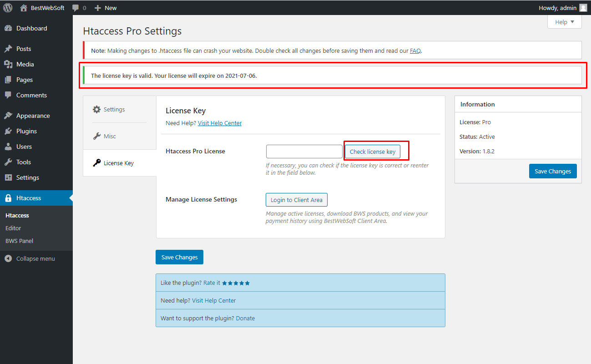Expand the Help dropdown tab
Image resolution: width=591 pixels, height=364 pixels.
(x=565, y=22)
